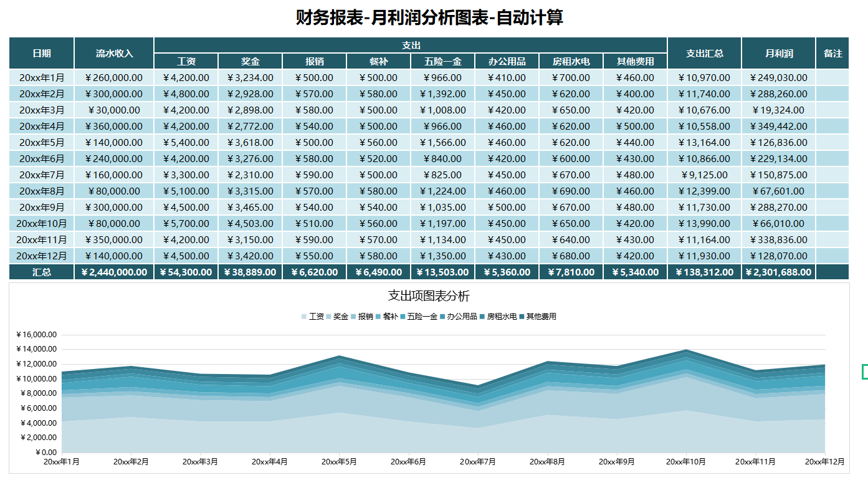Screen dimensions: 868x480
Task: Select the 其他费用 legend marker
Action: click(522, 316)
